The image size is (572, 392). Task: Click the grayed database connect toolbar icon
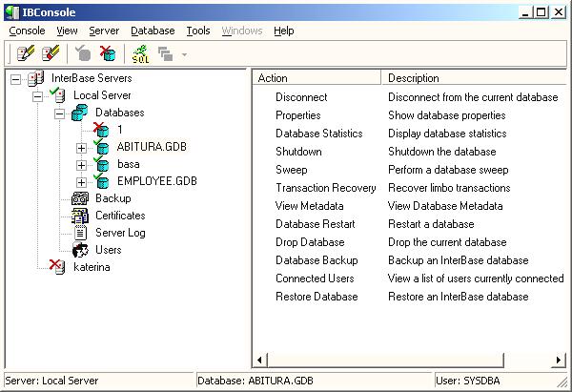(83, 53)
